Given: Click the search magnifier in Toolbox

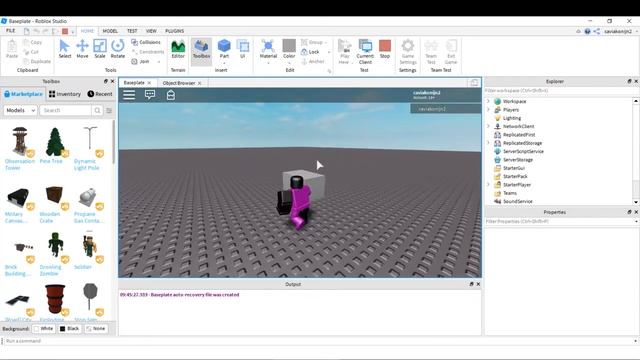Looking at the screenshot, I should [97, 110].
